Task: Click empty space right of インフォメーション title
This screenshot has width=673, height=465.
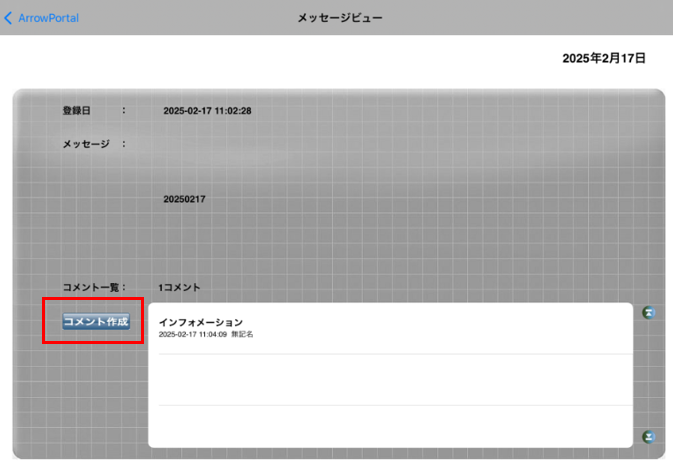Action: 450,322
